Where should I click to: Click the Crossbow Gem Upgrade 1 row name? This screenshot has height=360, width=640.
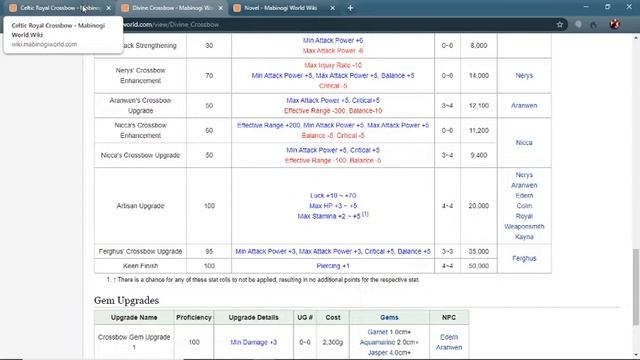134,342
